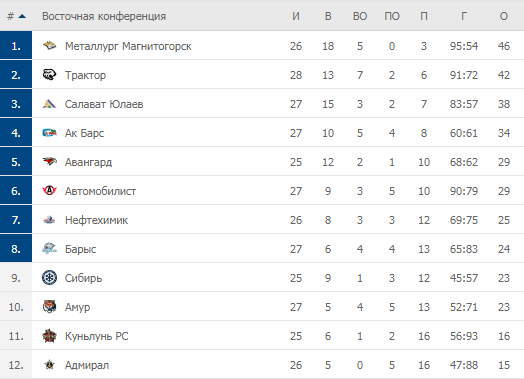Sort by the И games played header
The width and height of the screenshot is (524, 379).
point(296,16)
